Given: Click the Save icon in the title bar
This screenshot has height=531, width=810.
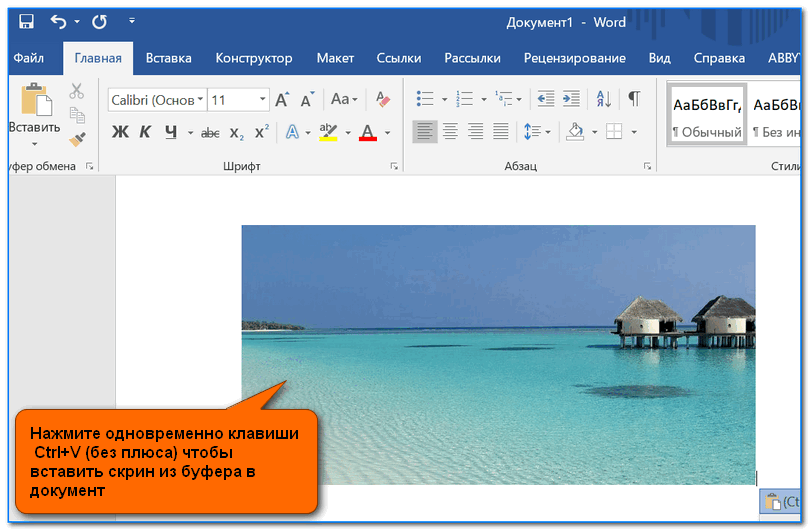Looking at the screenshot, I should point(26,21).
